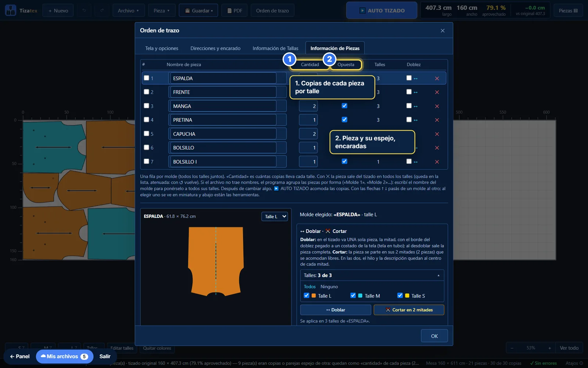Click the fold arrows icon on BOLSILLO I row
The height and width of the screenshot is (368, 588).
click(x=416, y=162)
